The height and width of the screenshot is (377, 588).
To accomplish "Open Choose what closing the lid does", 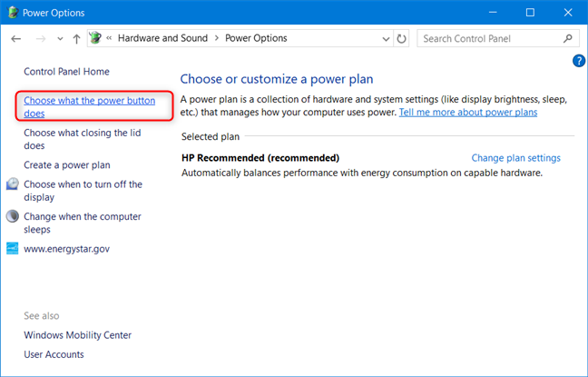I will [83, 139].
